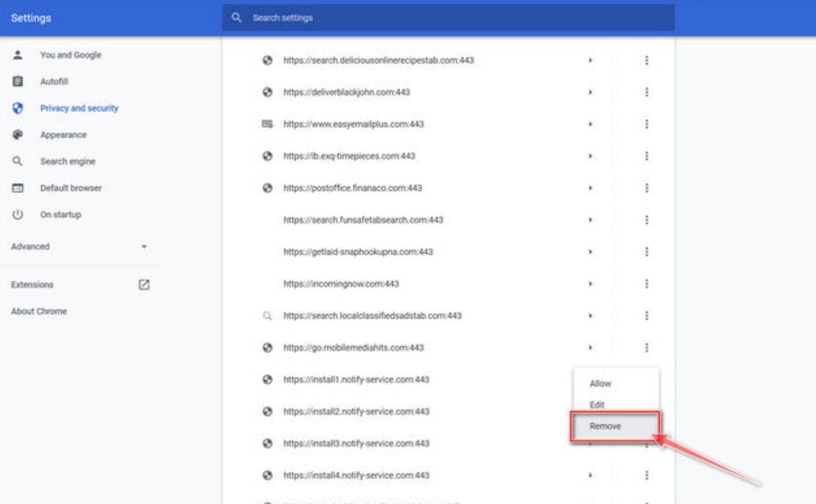This screenshot has width=816, height=504.
Task: Open more actions for lb.exq-timepieces.com
Action: point(646,156)
